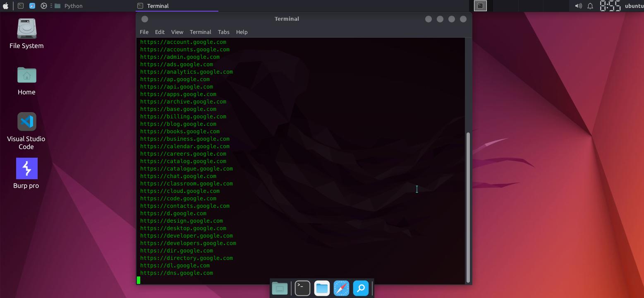Open the Terminal Help menu

[242, 32]
